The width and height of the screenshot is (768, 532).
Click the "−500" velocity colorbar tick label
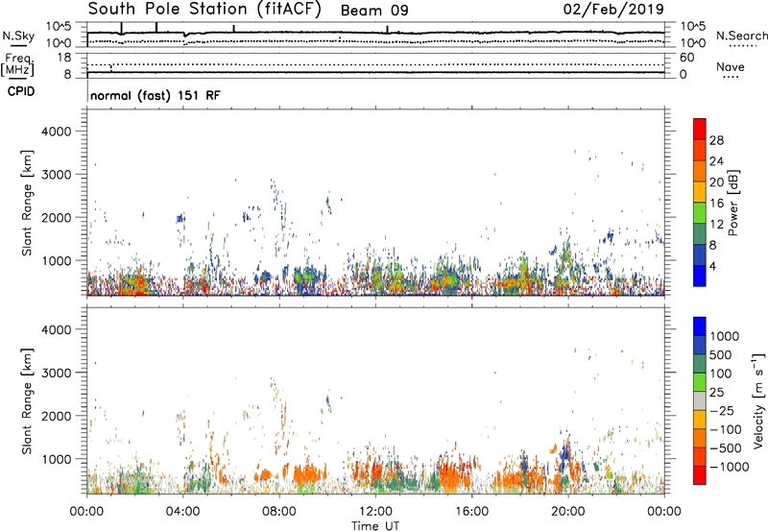[726, 447]
